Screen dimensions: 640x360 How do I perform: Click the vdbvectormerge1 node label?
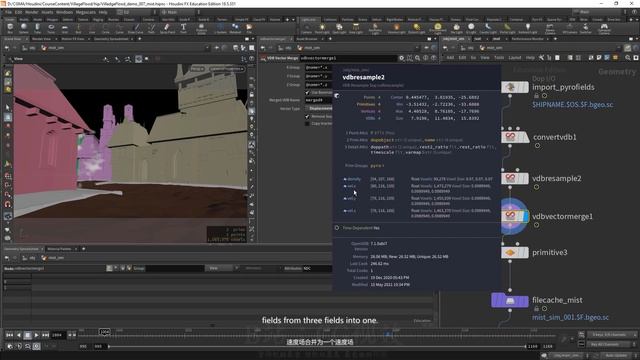pyautogui.click(x=562, y=216)
